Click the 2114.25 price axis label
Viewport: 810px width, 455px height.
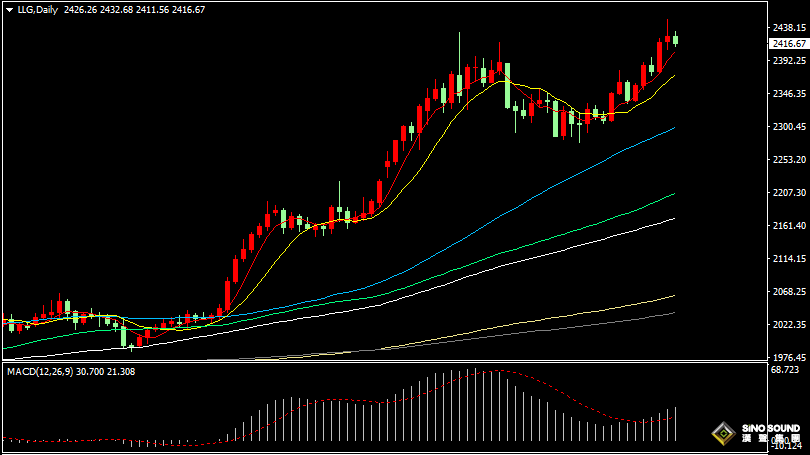789,259
